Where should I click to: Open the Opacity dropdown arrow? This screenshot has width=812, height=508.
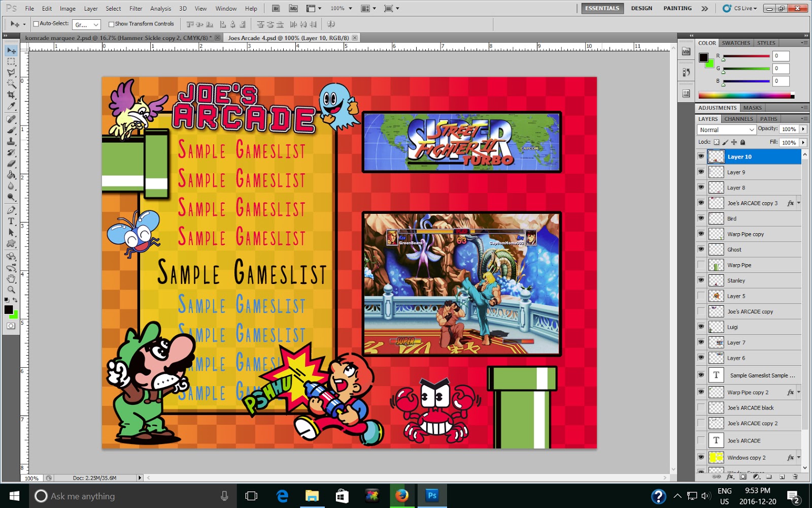pyautogui.click(x=803, y=129)
